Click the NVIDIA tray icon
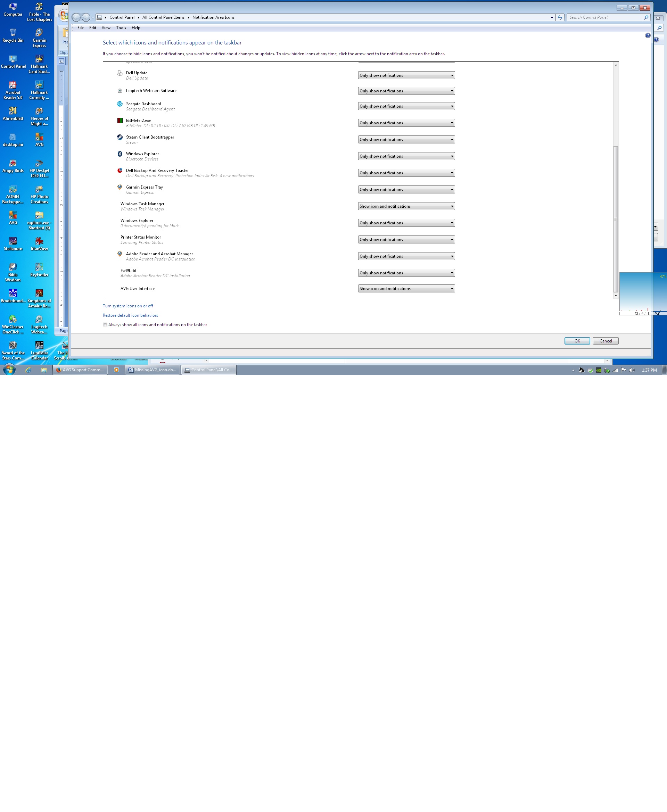This screenshot has width=667, height=812. [599, 370]
